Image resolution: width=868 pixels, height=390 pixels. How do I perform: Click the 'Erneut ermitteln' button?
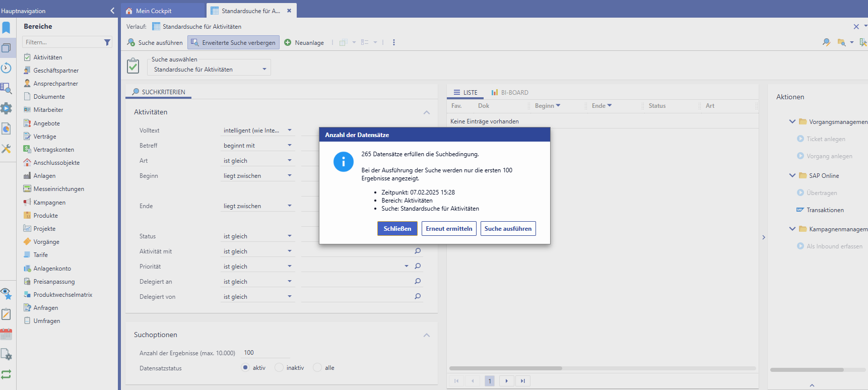coord(449,229)
